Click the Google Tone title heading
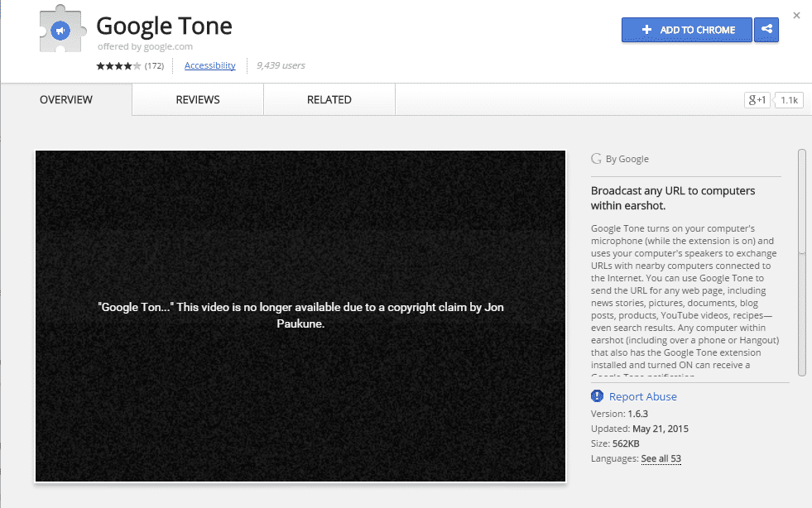 click(164, 26)
